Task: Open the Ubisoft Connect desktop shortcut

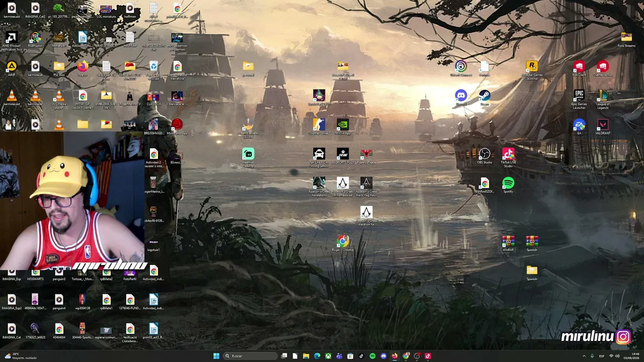Action: click(461, 69)
